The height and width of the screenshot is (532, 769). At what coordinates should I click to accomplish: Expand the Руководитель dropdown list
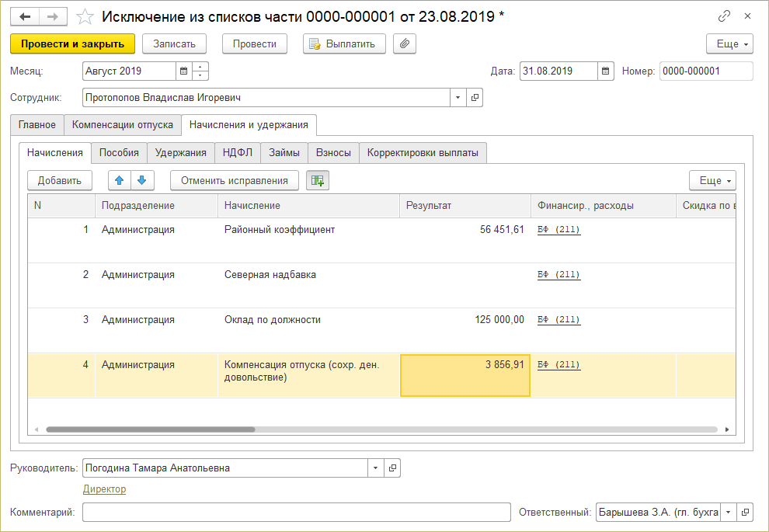[375, 468]
